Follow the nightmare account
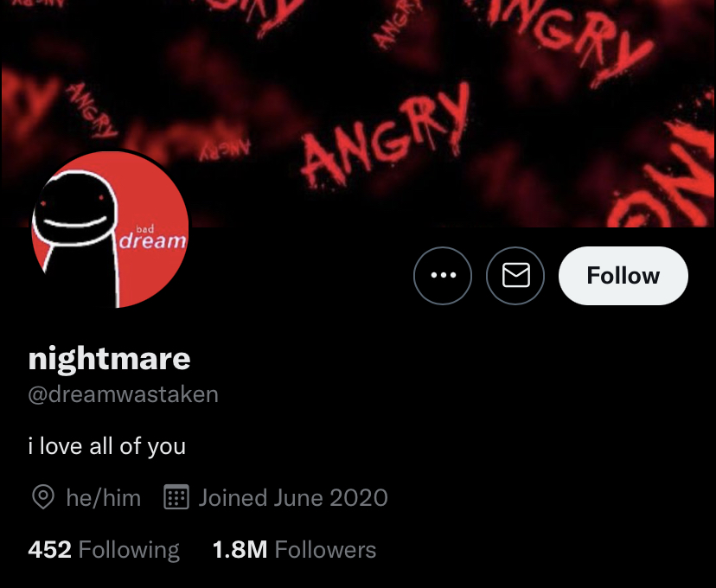 click(623, 276)
